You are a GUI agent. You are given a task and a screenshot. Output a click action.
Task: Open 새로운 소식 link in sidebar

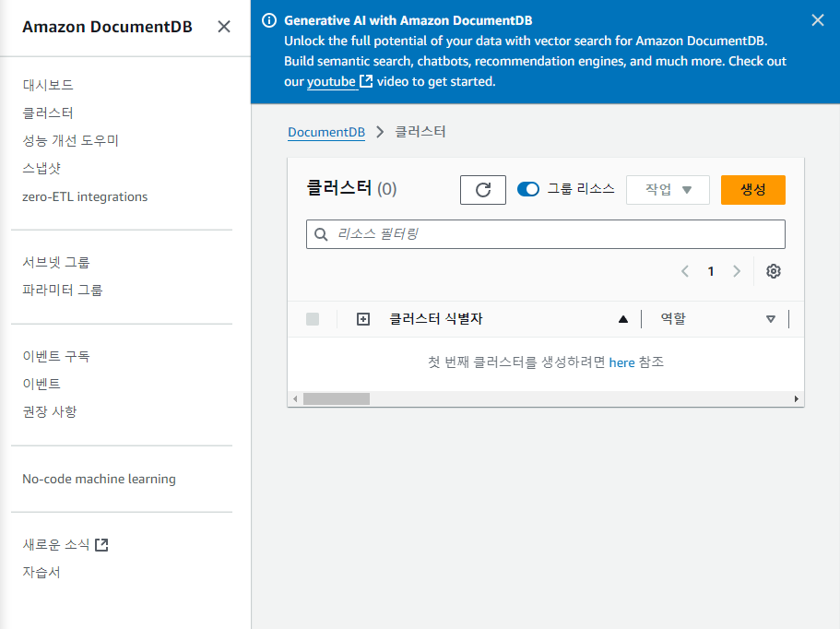(x=55, y=544)
